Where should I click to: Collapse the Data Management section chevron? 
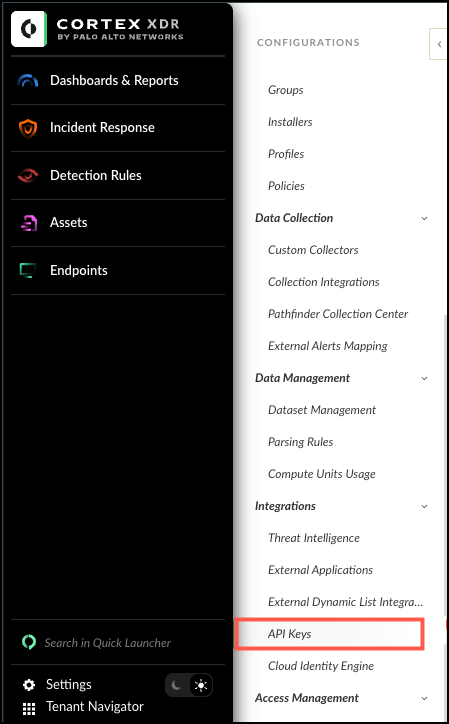click(425, 379)
